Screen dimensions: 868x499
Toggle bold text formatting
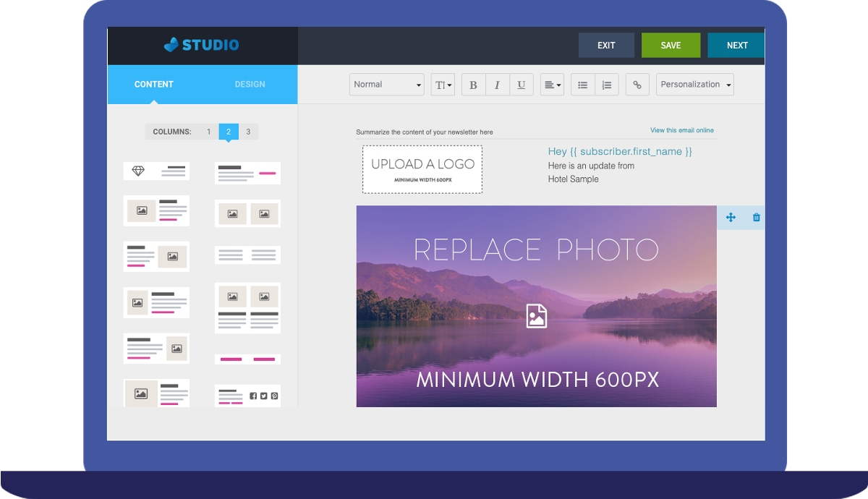click(473, 85)
